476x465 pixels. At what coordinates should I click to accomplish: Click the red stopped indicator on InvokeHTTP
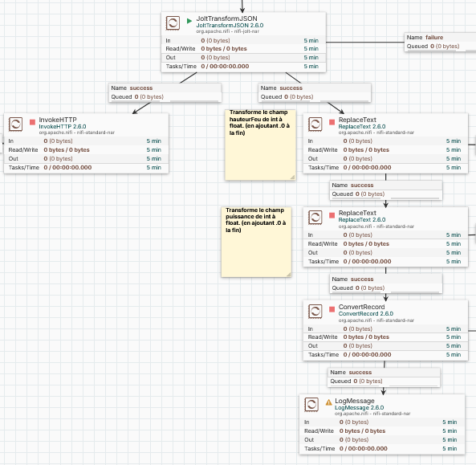[x=32, y=122]
